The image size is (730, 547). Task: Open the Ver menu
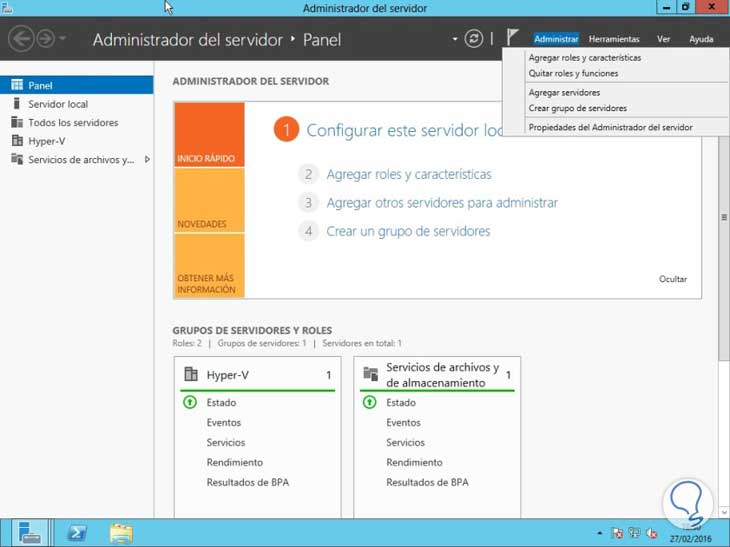[x=663, y=39]
